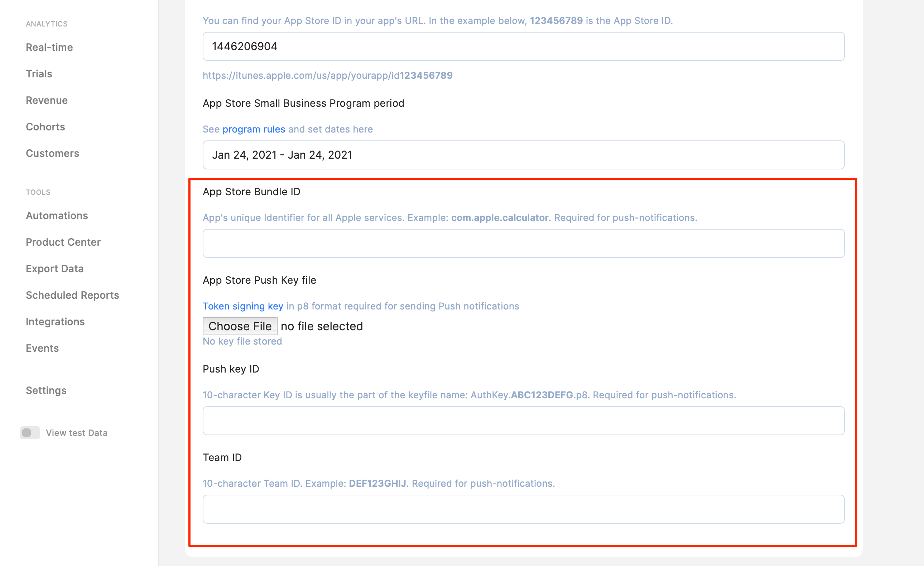
Task: Go to Export Data
Action: pos(54,269)
